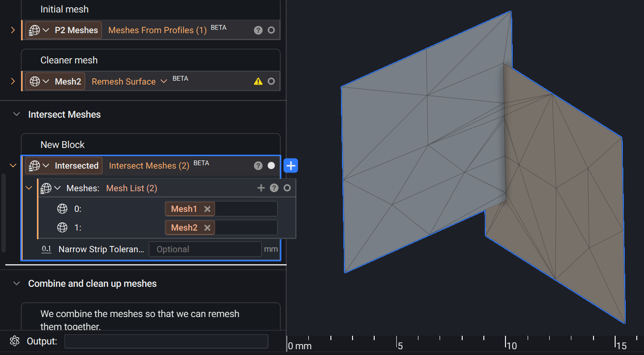
Task: Toggle visibility circle of Mesh List row
Action: coord(287,188)
